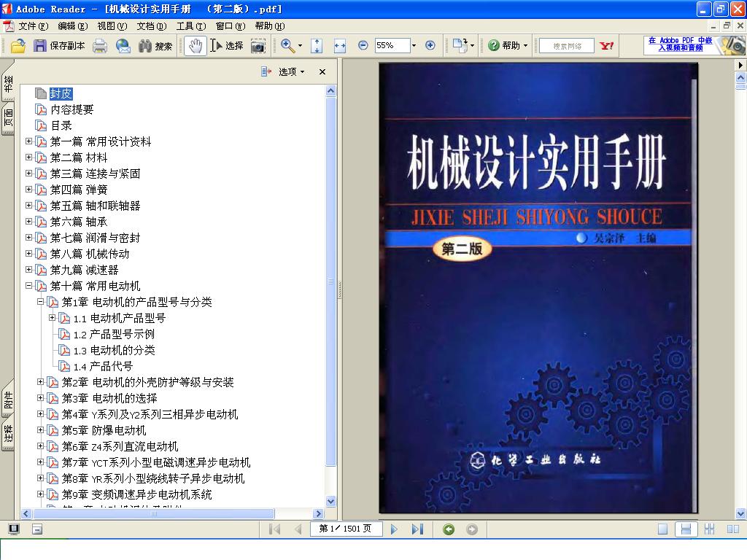Click the Fit Width icon

pyautogui.click(x=340, y=46)
